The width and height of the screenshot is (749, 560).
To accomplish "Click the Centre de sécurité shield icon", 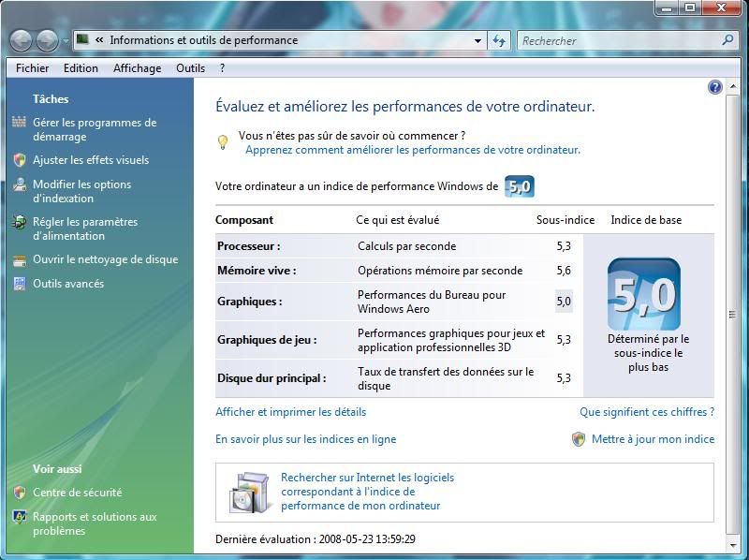I will pos(20,493).
